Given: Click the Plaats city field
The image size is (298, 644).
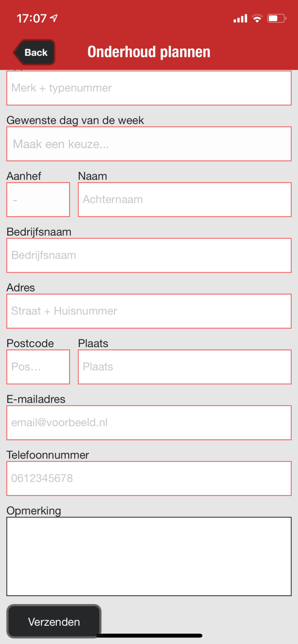Looking at the screenshot, I should tap(184, 367).
